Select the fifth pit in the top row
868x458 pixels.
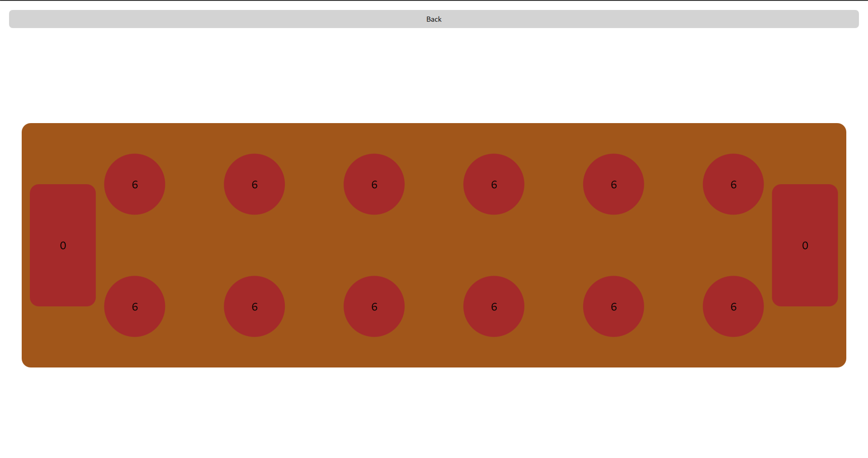[x=613, y=184]
